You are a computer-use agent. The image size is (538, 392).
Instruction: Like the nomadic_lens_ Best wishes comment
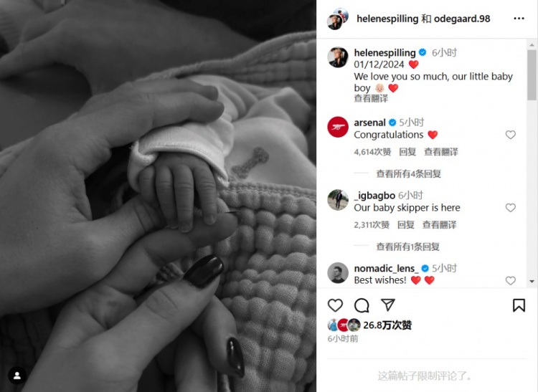[x=511, y=281]
